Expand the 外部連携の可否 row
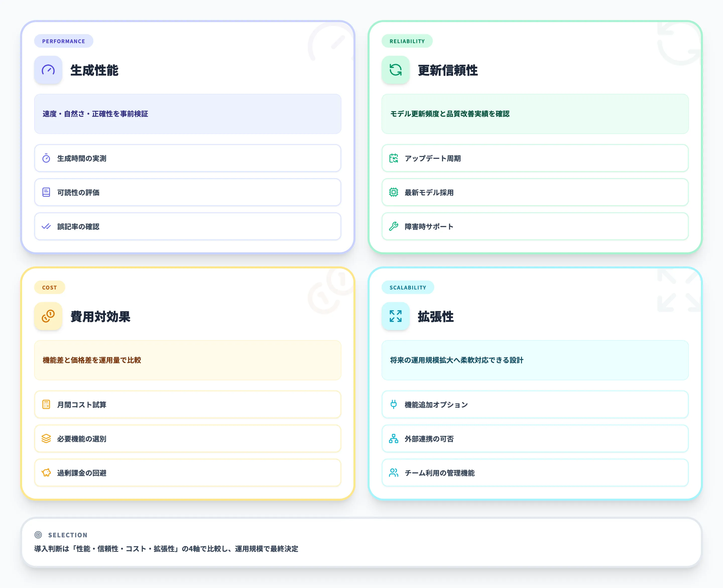The width and height of the screenshot is (723, 588). click(x=394, y=439)
